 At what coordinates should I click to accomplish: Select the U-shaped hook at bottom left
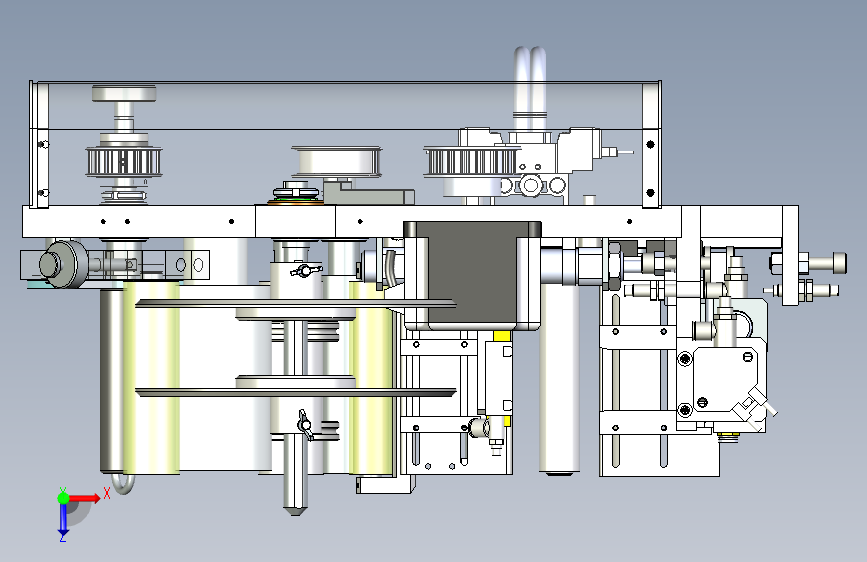(123, 483)
